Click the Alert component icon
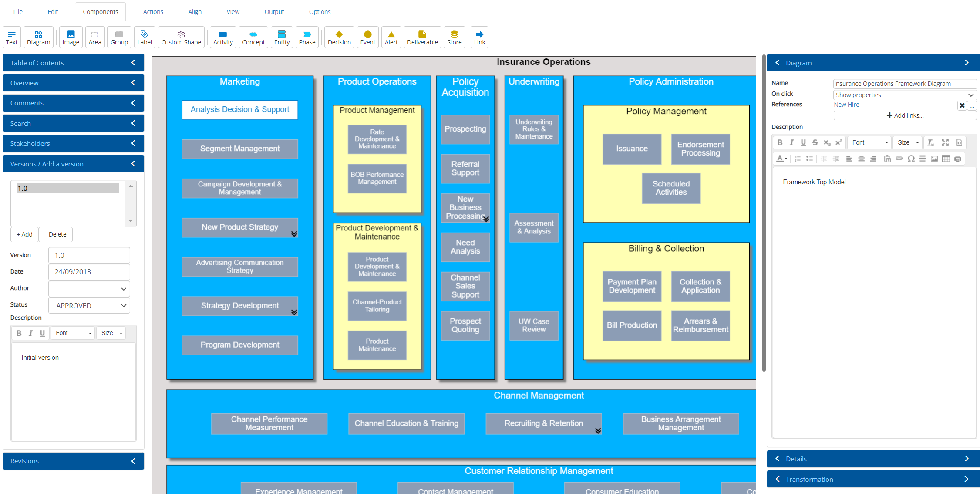The image size is (980, 497). click(391, 37)
